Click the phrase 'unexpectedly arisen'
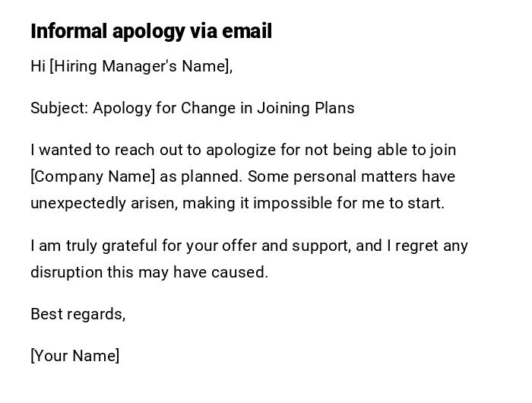This screenshot has width=532, height=403. click(x=101, y=203)
